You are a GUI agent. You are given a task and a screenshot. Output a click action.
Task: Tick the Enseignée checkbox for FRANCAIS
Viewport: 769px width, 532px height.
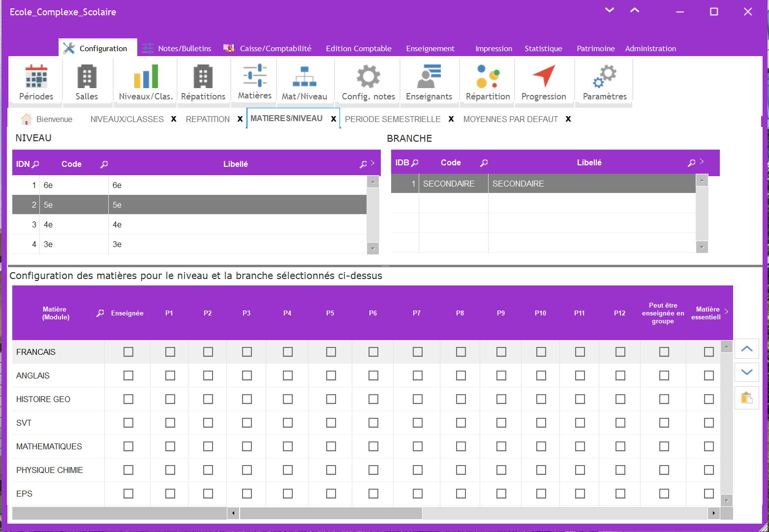tap(128, 352)
